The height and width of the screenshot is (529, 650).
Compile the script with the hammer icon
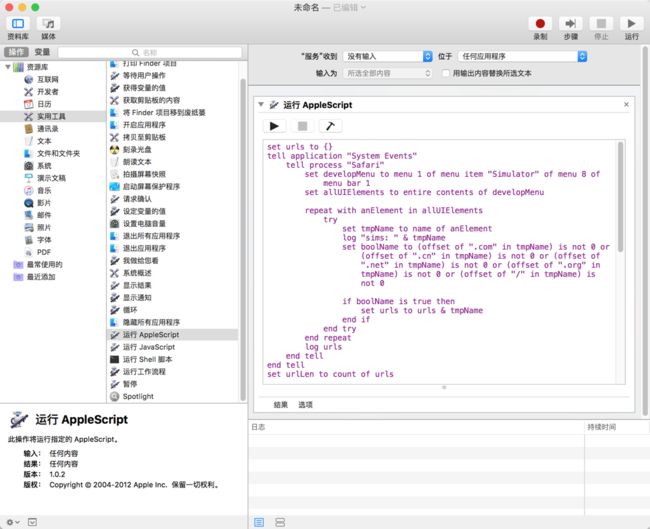tap(330, 126)
